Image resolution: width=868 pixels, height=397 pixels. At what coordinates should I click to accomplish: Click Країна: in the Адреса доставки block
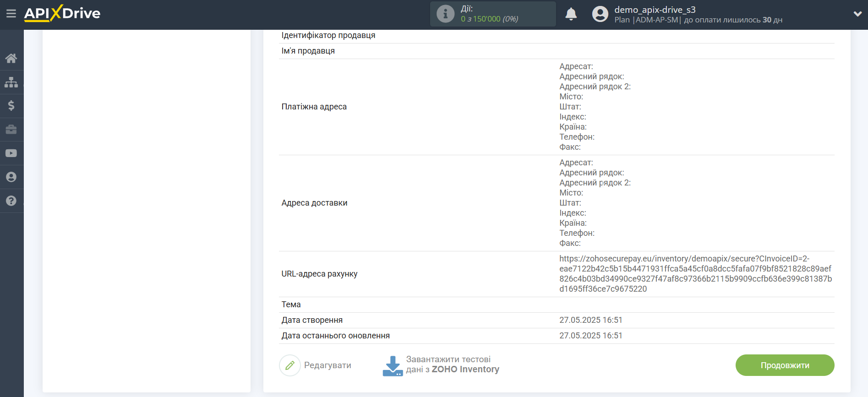[573, 223]
